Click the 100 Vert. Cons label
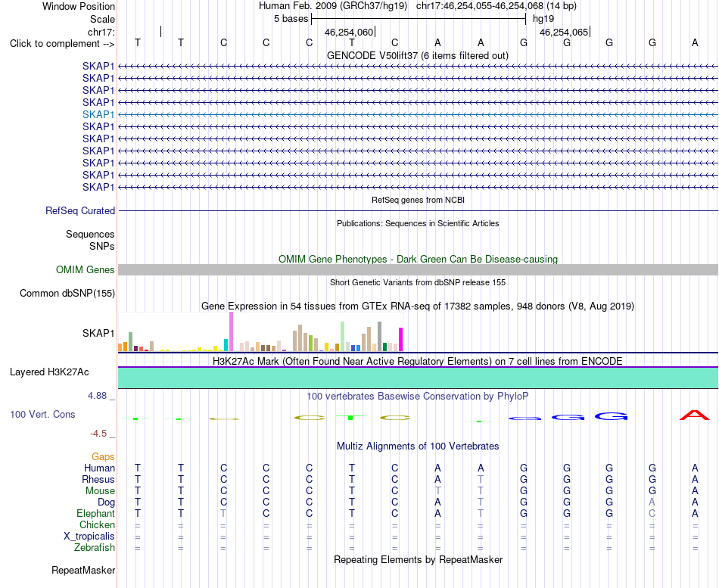 tap(42, 414)
